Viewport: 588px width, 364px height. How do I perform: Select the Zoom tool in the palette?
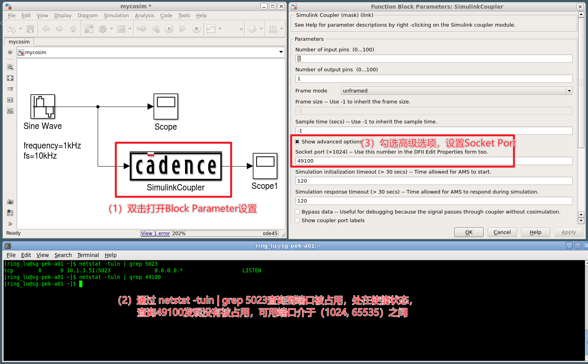[x=9, y=67]
